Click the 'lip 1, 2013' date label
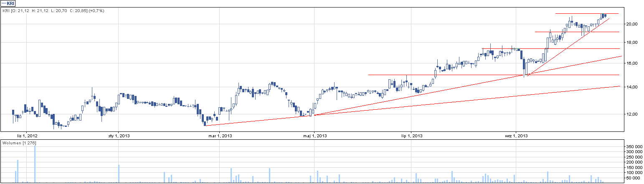The height and width of the screenshot is (184, 644). [412, 136]
